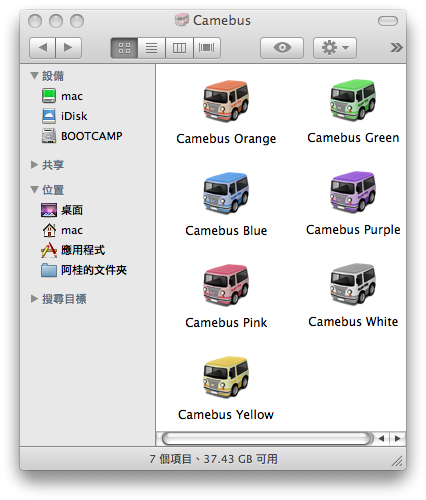Select the Camebus Green bus icon

353,100
